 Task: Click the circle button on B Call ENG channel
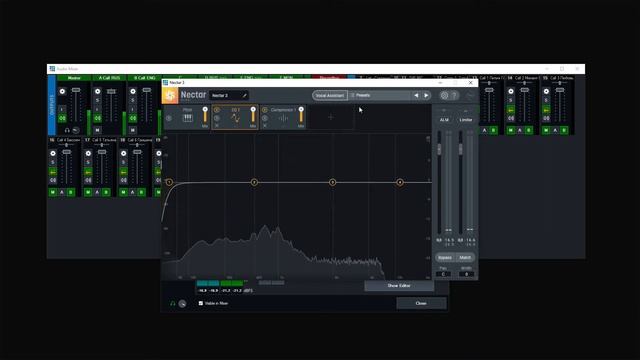[133, 91]
